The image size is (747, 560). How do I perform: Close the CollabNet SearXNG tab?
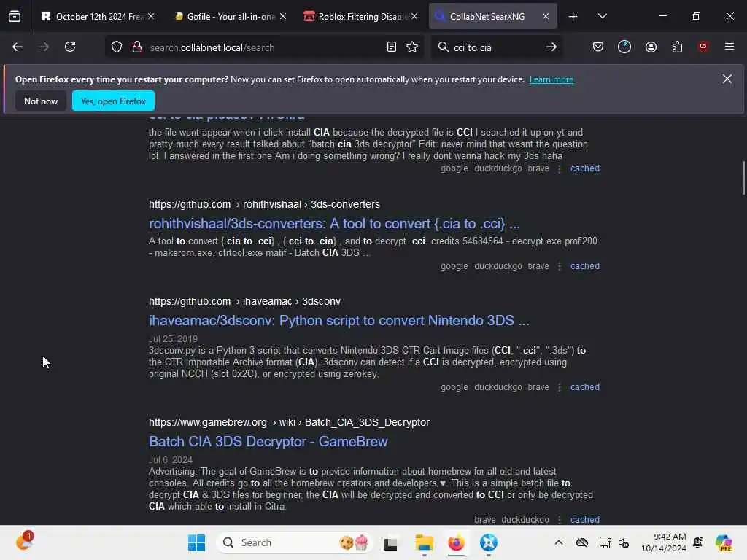point(546,17)
